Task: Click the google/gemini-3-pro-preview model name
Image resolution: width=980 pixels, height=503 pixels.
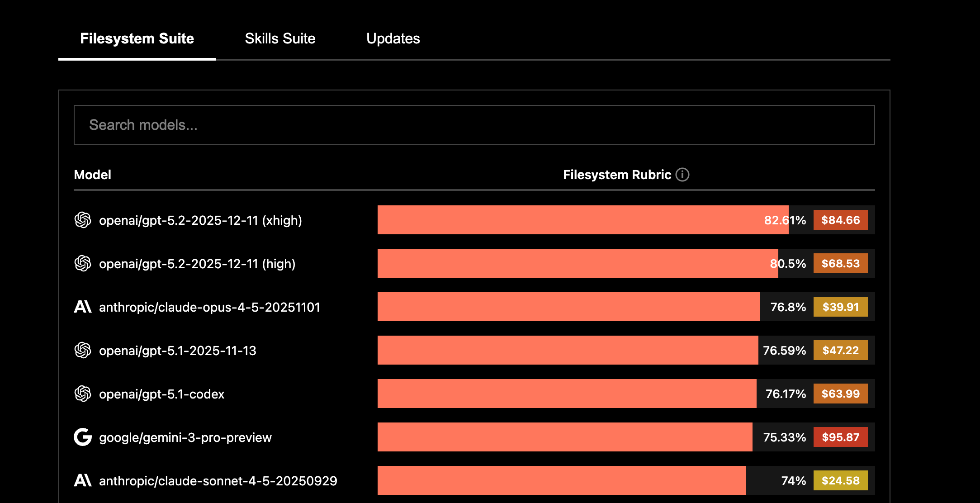Action: [x=185, y=437]
